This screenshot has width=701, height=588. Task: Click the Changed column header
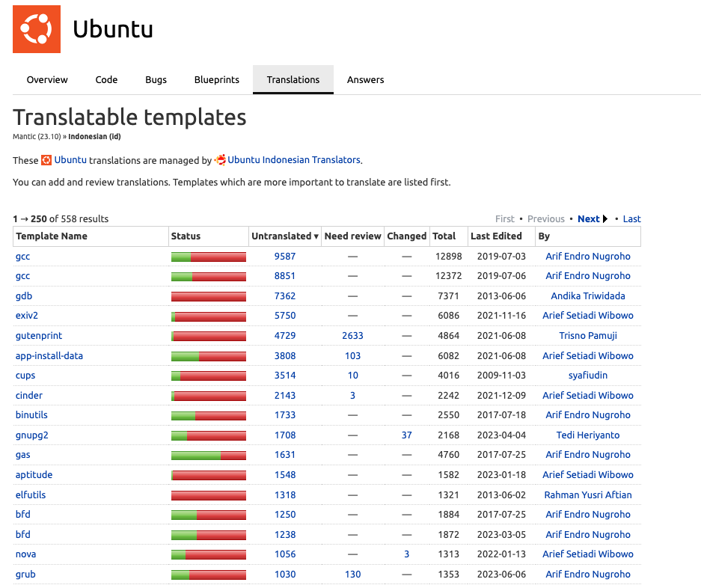click(407, 236)
